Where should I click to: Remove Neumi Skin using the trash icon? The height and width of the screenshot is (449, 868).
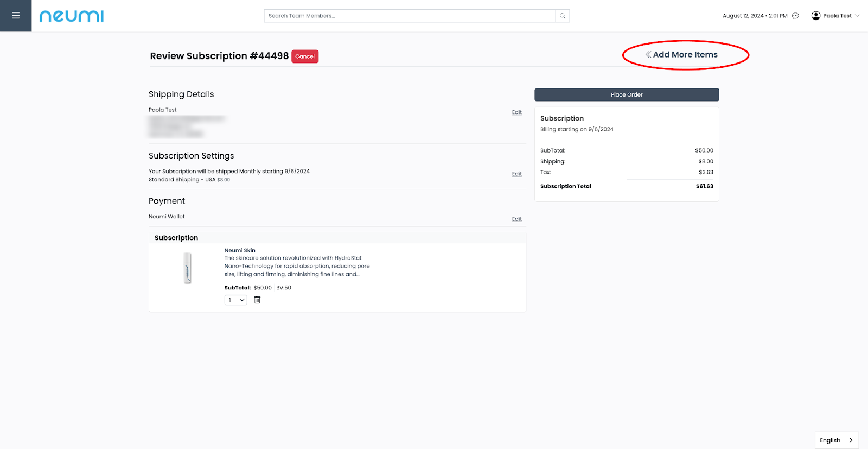tap(257, 300)
